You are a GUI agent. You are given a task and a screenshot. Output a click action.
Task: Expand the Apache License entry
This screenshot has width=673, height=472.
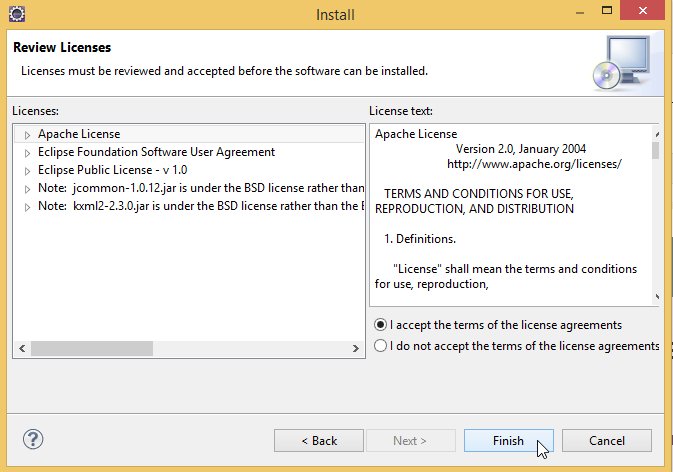(27, 135)
